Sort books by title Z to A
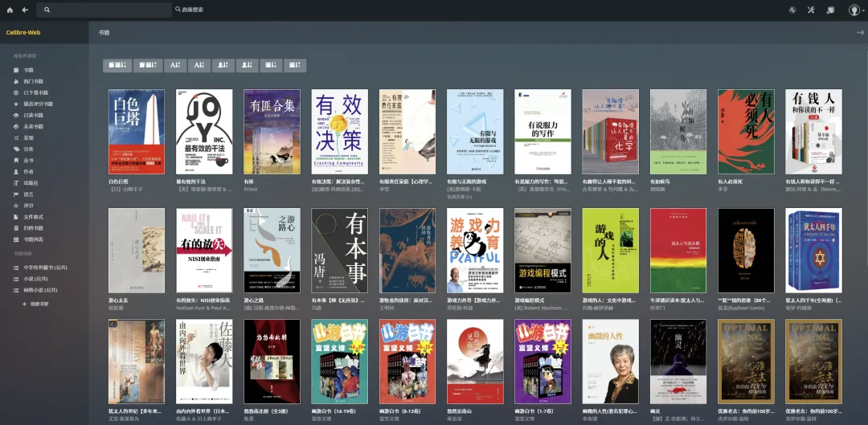 tap(199, 65)
